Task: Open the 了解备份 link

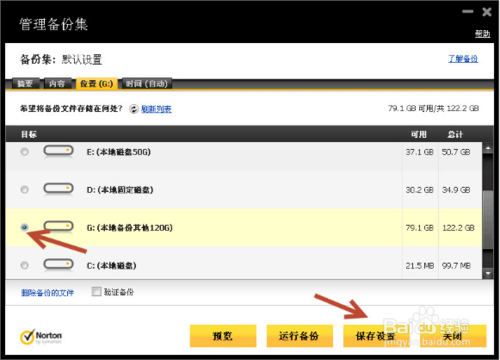Action: click(463, 59)
